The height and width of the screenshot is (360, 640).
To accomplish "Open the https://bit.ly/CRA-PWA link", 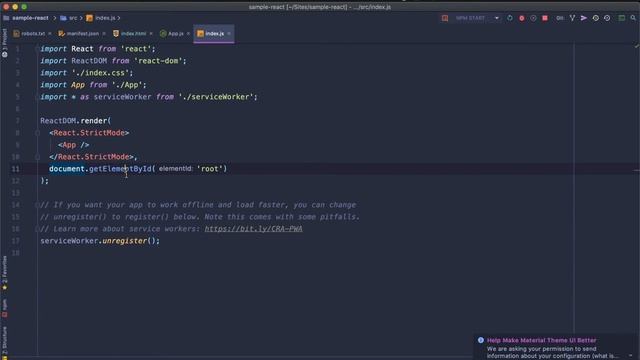I will point(253,229).
